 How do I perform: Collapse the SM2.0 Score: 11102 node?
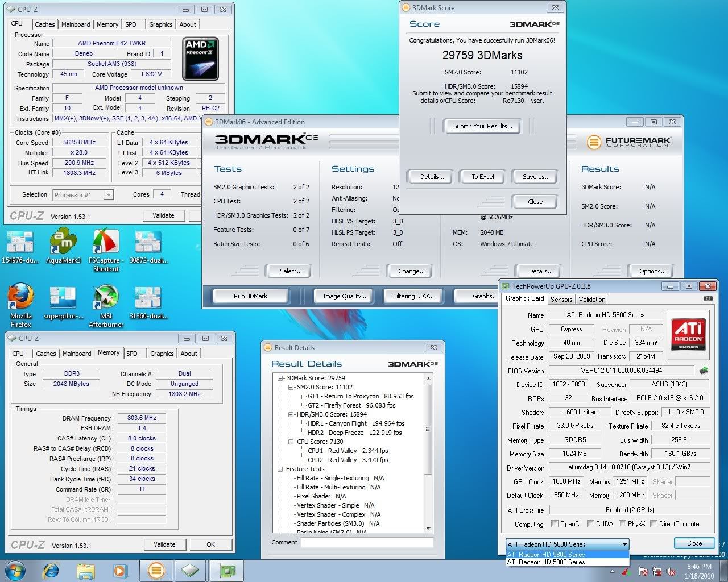[x=291, y=387]
